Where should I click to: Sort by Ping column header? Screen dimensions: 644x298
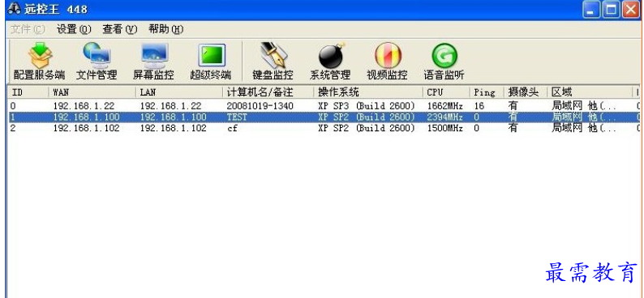pos(487,92)
